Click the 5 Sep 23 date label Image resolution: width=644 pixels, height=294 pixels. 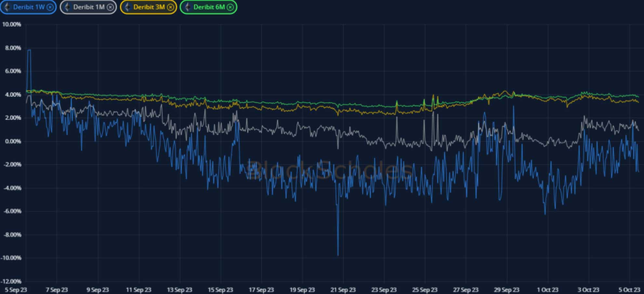coord(16,290)
